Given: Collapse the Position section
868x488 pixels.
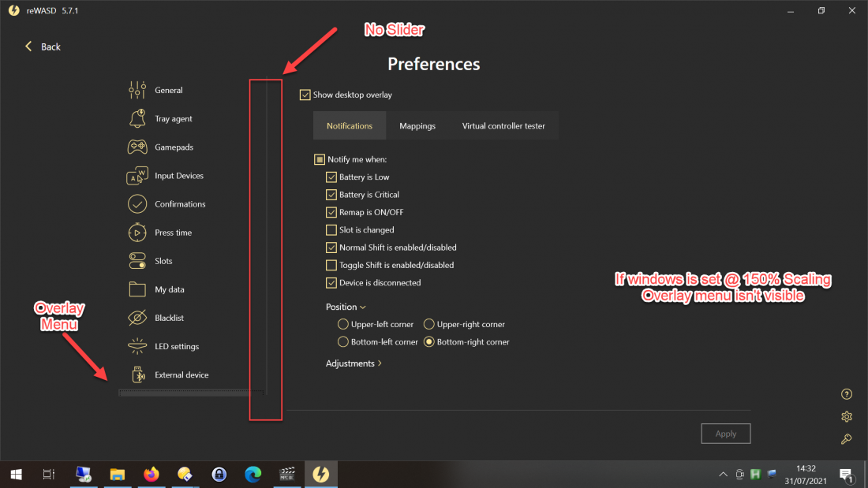Looking at the screenshot, I should point(346,307).
